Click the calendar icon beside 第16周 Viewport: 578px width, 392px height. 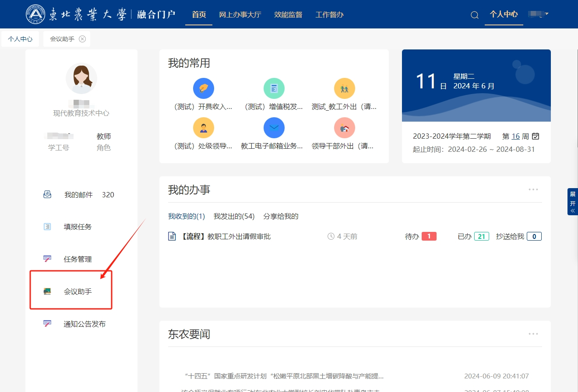click(x=535, y=136)
